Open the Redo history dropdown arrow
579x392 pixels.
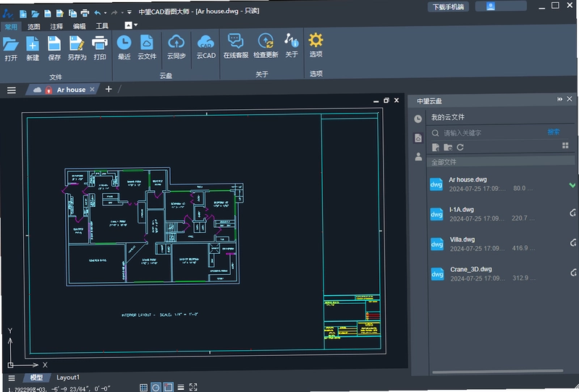click(122, 12)
